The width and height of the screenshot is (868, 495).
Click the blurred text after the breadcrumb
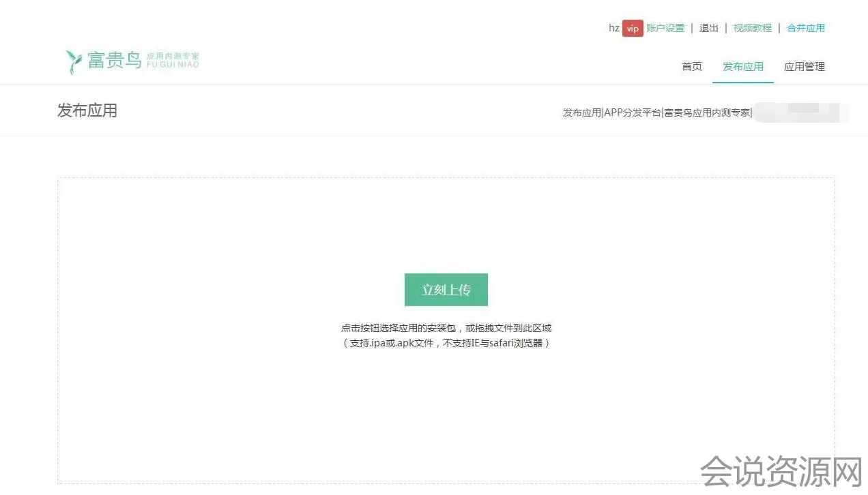tap(800, 112)
